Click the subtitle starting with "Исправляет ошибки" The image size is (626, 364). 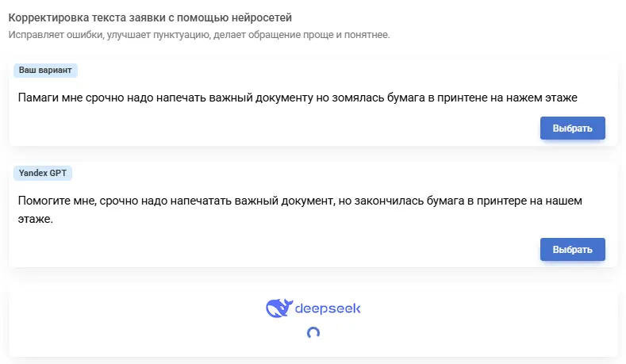coord(199,35)
